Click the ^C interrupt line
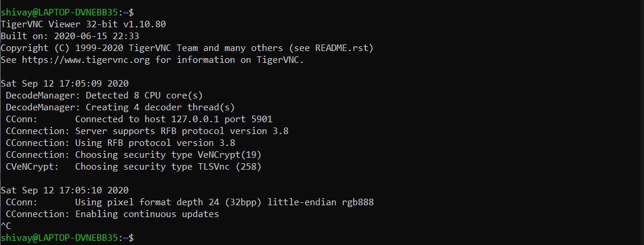Viewport: 644px width, 245px height. [x=6, y=225]
